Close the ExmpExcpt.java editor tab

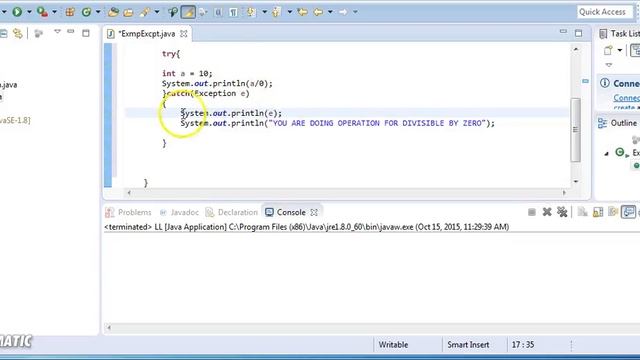[x=184, y=34]
